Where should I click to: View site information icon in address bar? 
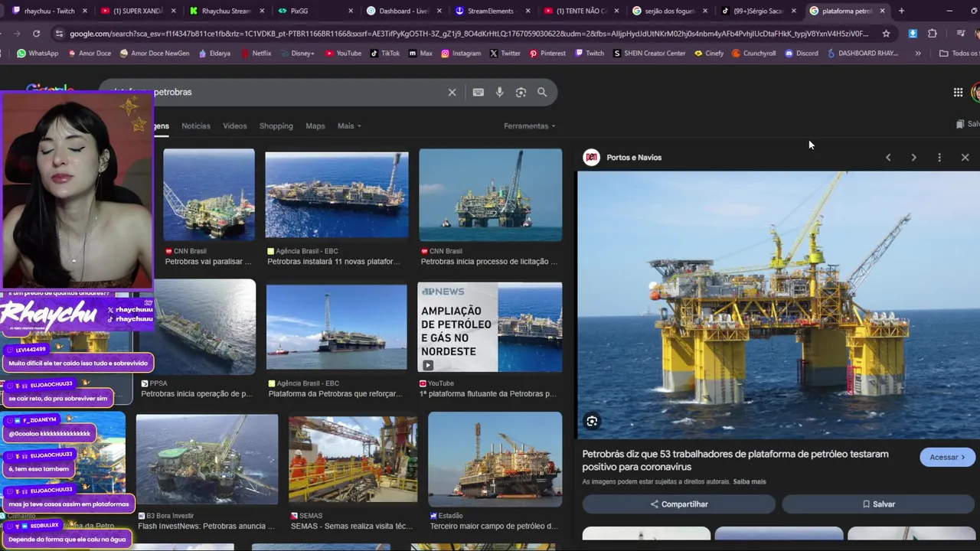[x=59, y=34]
